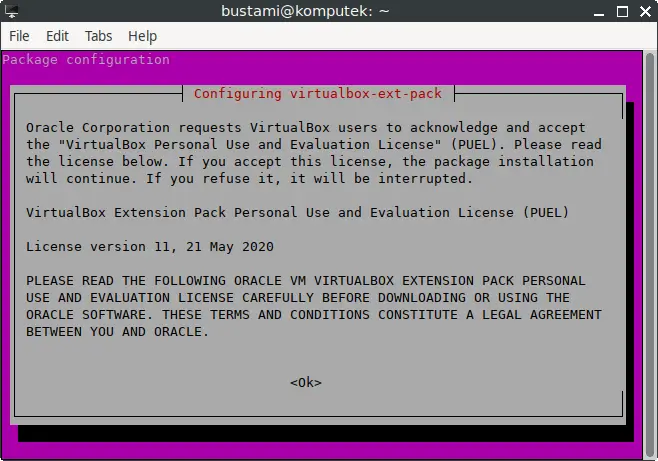Select the <Ok> button in the license dialog

(x=306, y=383)
